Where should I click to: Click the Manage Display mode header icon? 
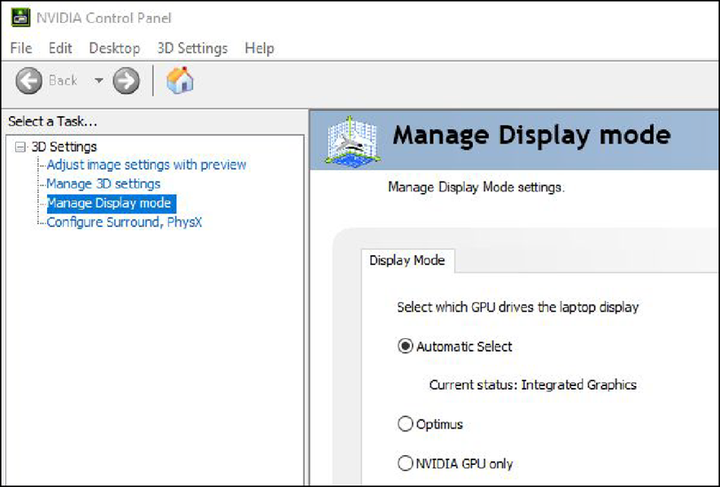(x=349, y=140)
